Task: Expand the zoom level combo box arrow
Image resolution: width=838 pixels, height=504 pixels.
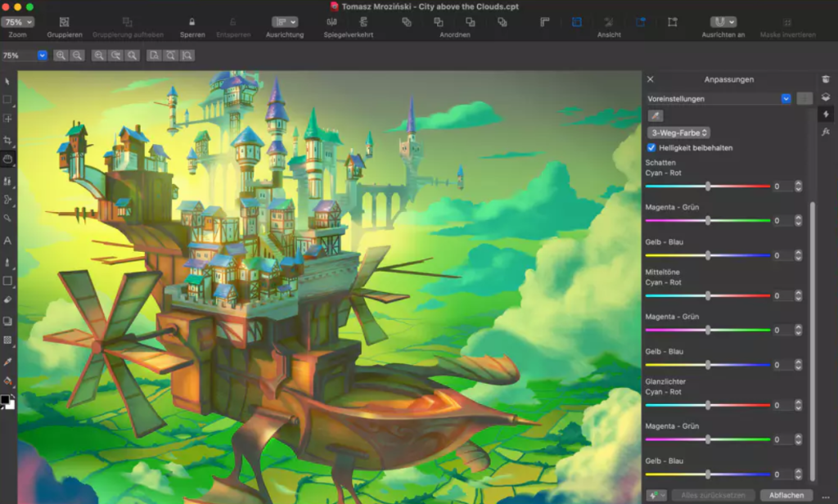Action: click(x=43, y=56)
